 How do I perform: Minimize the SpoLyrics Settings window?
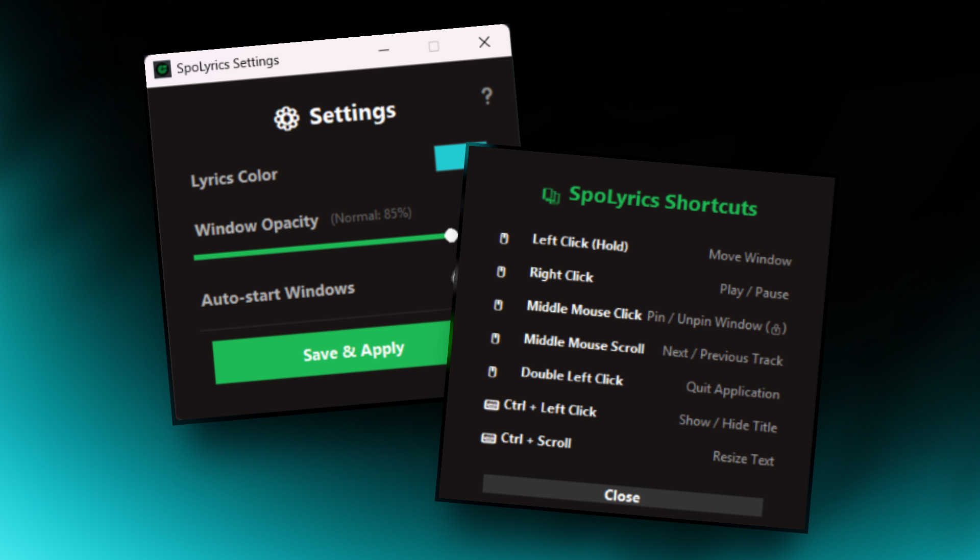click(x=384, y=50)
